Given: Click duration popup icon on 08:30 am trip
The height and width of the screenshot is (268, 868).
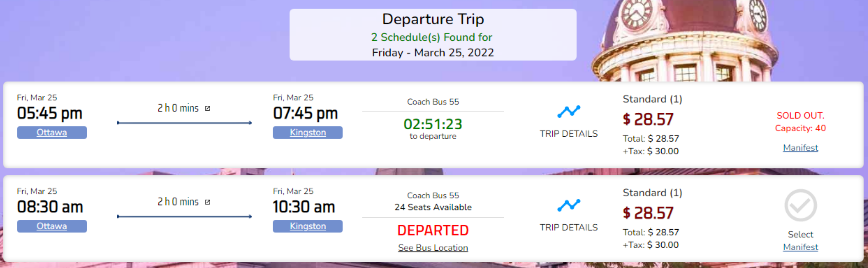Looking at the screenshot, I should point(208,202).
